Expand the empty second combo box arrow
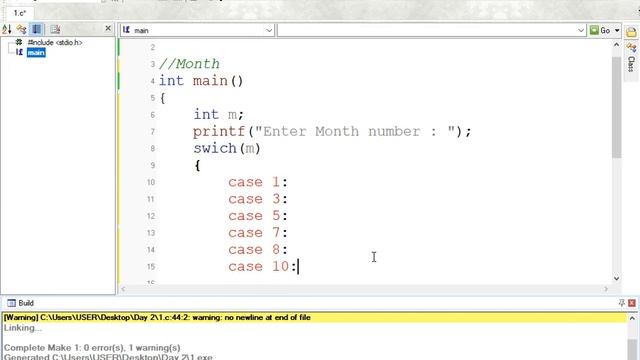640x360 pixels. tap(581, 30)
